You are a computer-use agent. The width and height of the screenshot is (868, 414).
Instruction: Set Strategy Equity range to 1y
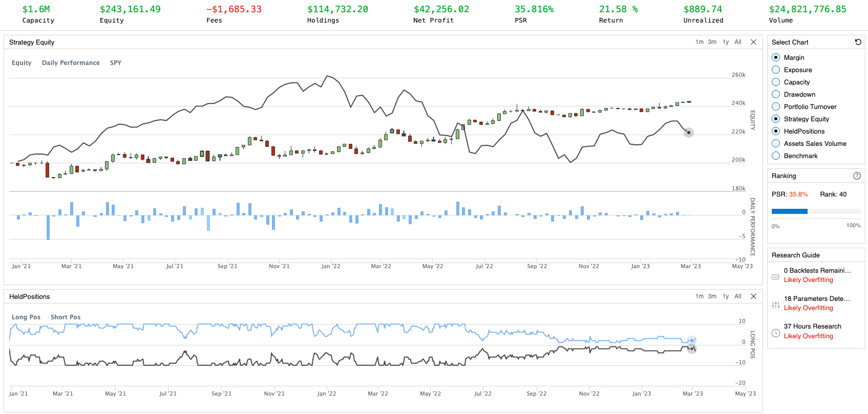(x=726, y=42)
